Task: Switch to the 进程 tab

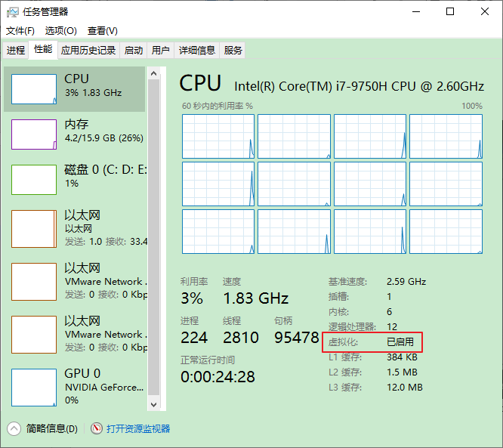Action: click(16, 50)
